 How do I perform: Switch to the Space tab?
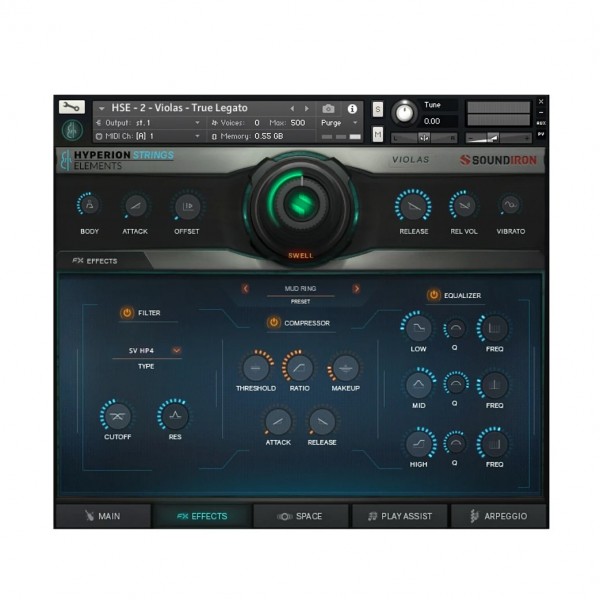click(x=301, y=516)
